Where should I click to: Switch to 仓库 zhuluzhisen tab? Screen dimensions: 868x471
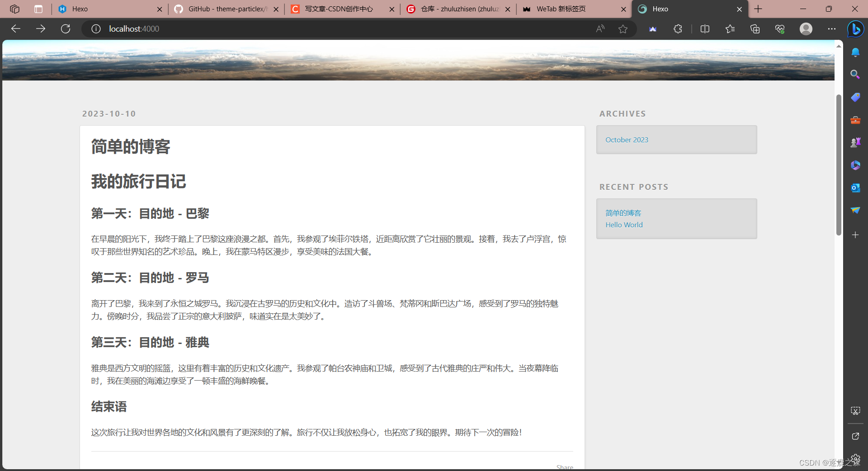pyautogui.click(x=459, y=9)
